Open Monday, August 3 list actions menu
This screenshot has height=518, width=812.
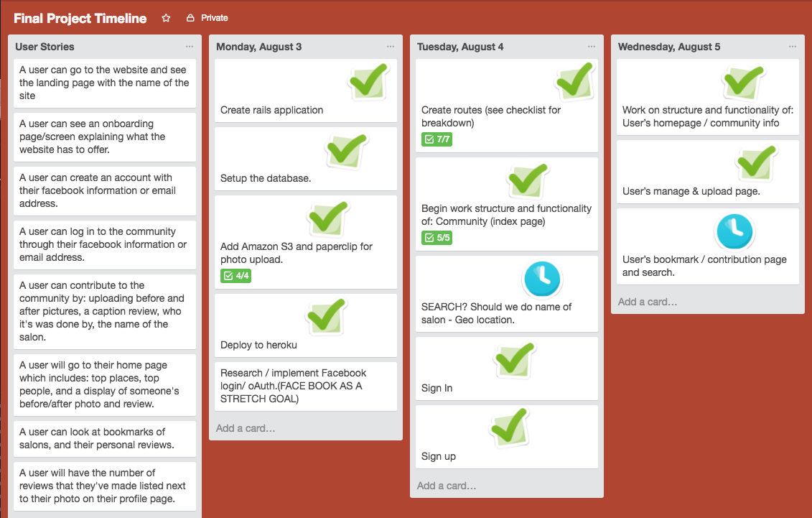pos(391,47)
